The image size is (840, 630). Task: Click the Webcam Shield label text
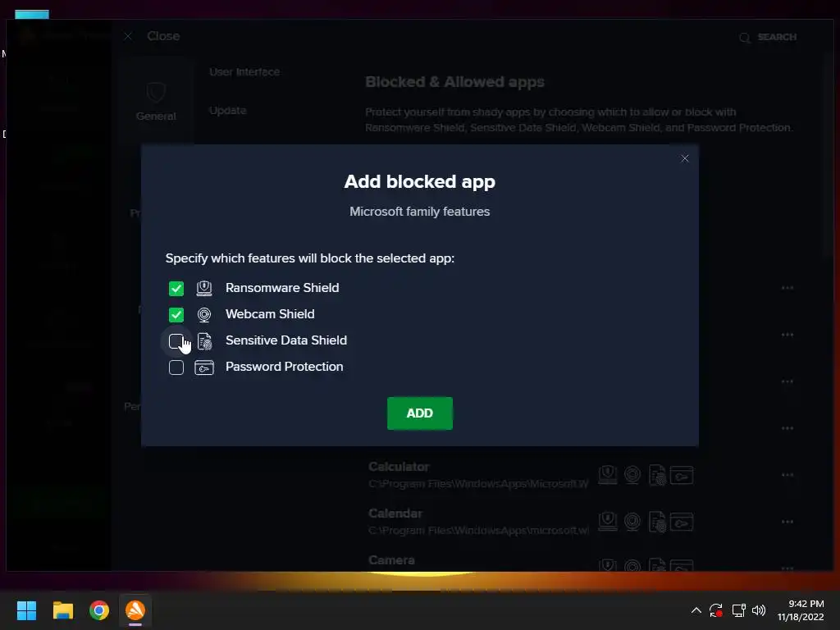coord(270,314)
